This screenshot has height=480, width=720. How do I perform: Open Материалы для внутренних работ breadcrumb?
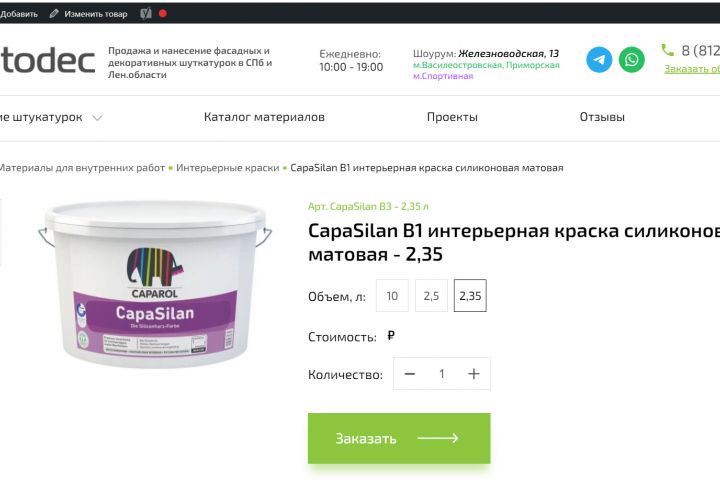click(82, 168)
